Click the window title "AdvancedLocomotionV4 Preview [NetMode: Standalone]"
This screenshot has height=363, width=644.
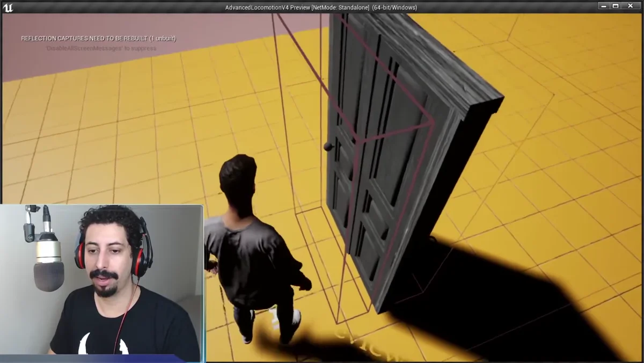click(297, 8)
